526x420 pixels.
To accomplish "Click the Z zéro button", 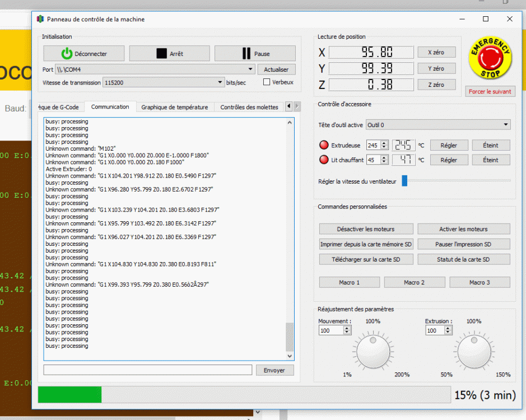I will click(436, 85).
